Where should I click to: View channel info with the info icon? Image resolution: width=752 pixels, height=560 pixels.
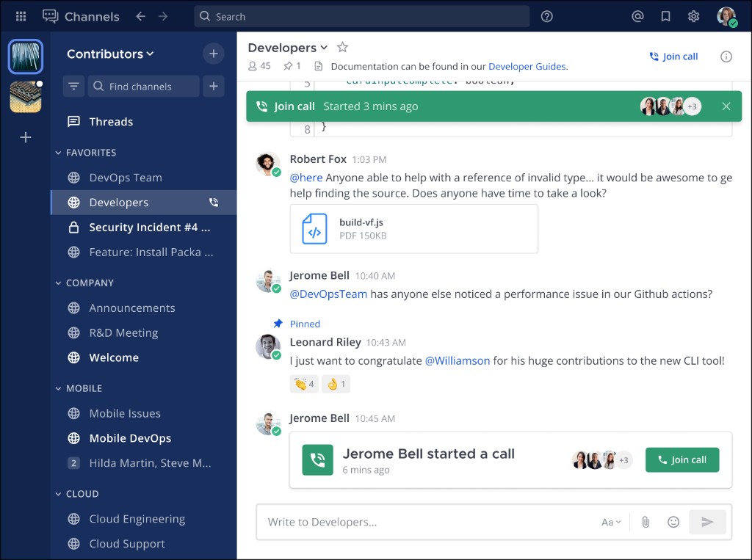coord(726,57)
